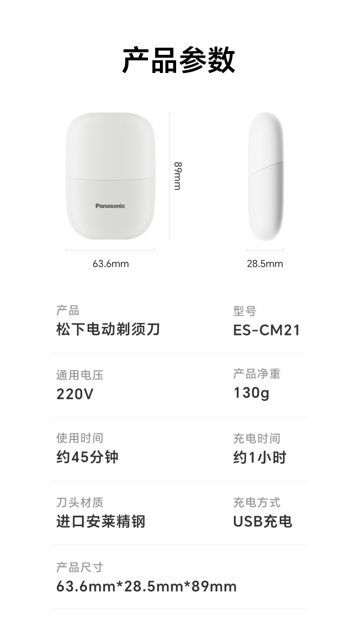Select the blade material 进口安莱精钢

coord(101,521)
